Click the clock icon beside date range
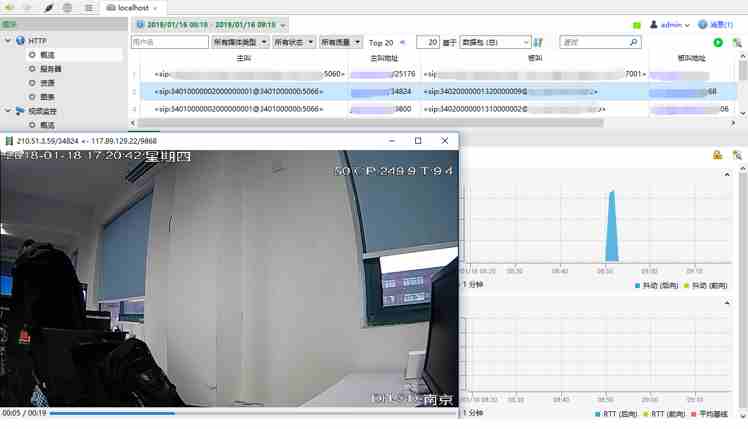This screenshot has height=429, width=748. (x=140, y=24)
